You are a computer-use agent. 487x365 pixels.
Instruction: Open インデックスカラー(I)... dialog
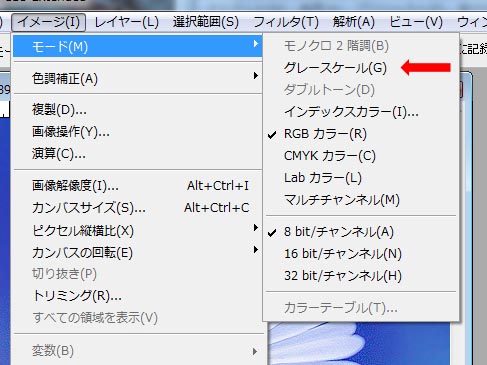coord(361,112)
